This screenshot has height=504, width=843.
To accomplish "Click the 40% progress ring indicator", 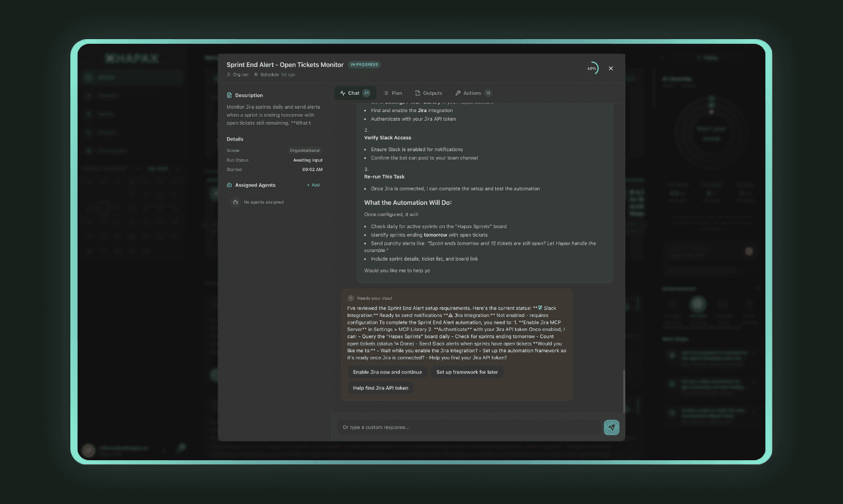I will pos(591,68).
